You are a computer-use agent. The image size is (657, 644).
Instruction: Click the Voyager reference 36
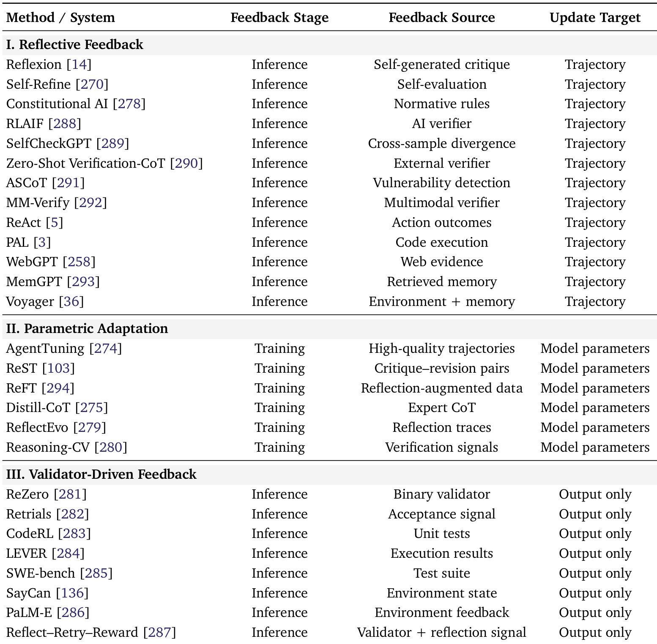click(x=71, y=302)
